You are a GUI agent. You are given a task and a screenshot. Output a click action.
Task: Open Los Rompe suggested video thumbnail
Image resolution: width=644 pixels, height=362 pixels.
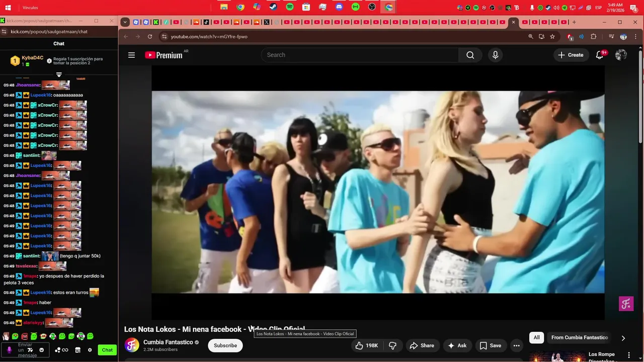[x=557, y=356]
